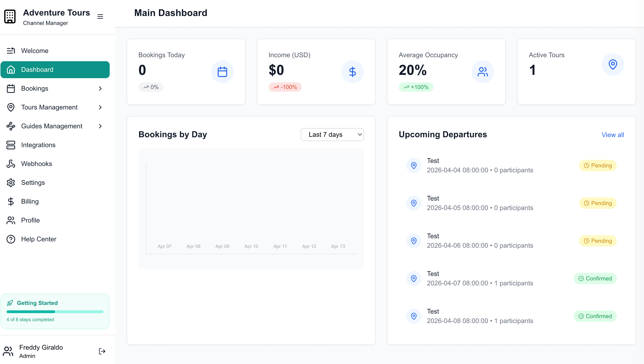Click the Integrations server icon

11,145
